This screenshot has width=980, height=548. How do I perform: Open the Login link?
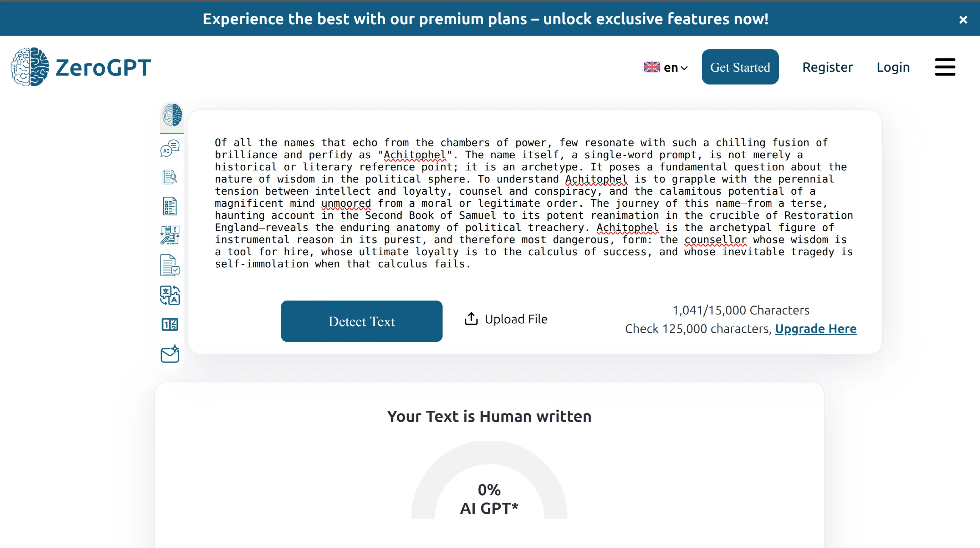[x=893, y=67]
